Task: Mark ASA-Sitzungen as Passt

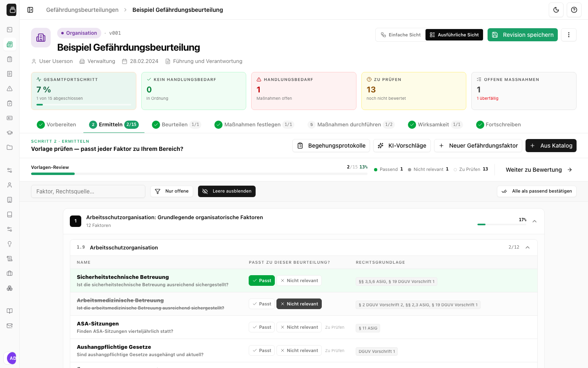Action: tap(262, 327)
